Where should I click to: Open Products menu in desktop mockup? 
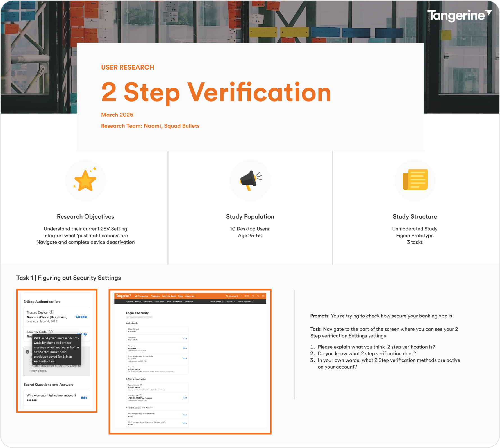pos(155,296)
